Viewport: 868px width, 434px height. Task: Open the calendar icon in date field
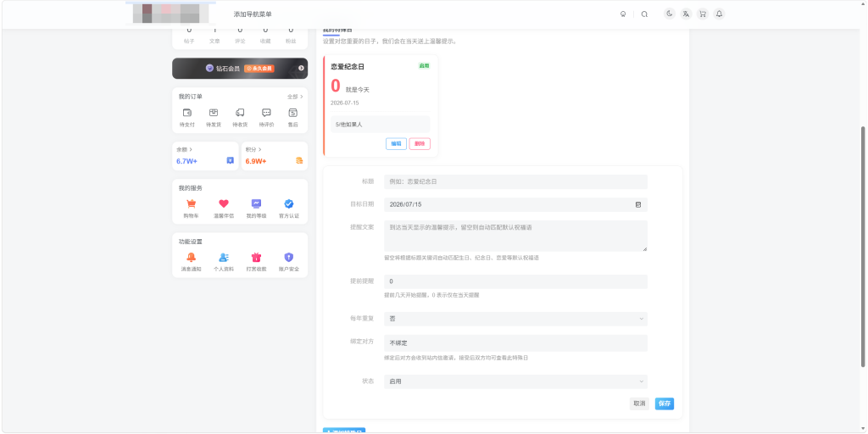637,204
